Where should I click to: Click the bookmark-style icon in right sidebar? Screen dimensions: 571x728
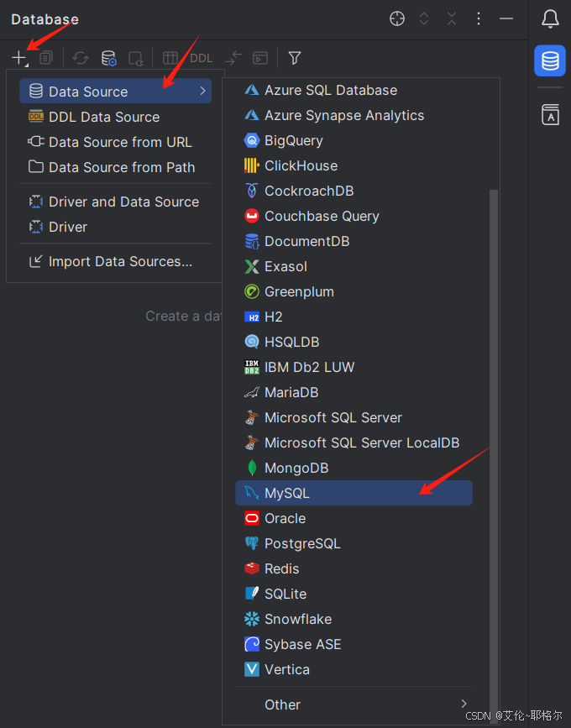[x=550, y=115]
